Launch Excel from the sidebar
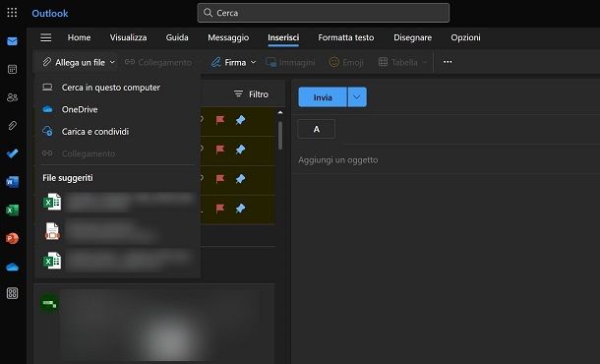Image resolution: width=600 pixels, height=364 pixels. (x=12, y=211)
